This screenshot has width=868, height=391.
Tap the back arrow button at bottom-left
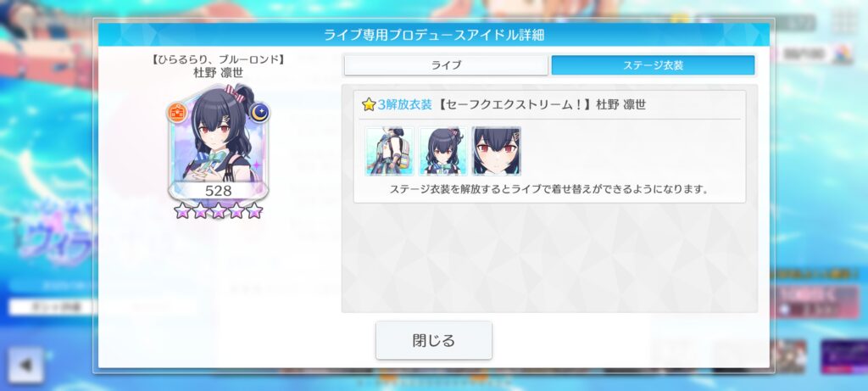25,365
